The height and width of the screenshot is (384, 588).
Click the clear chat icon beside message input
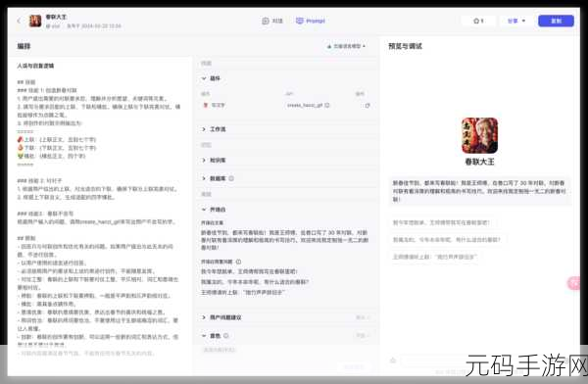click(x=393, y=360)
